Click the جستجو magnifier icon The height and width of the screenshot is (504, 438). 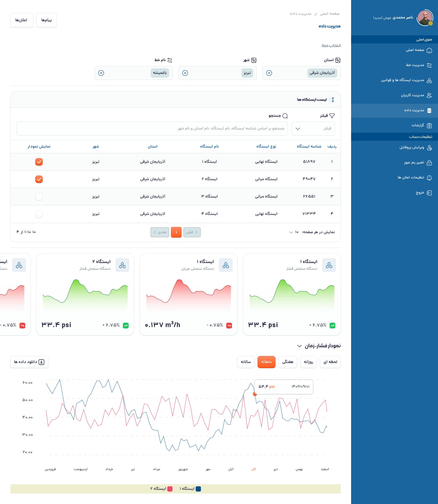pyautogui.click(x=285, y=116)
